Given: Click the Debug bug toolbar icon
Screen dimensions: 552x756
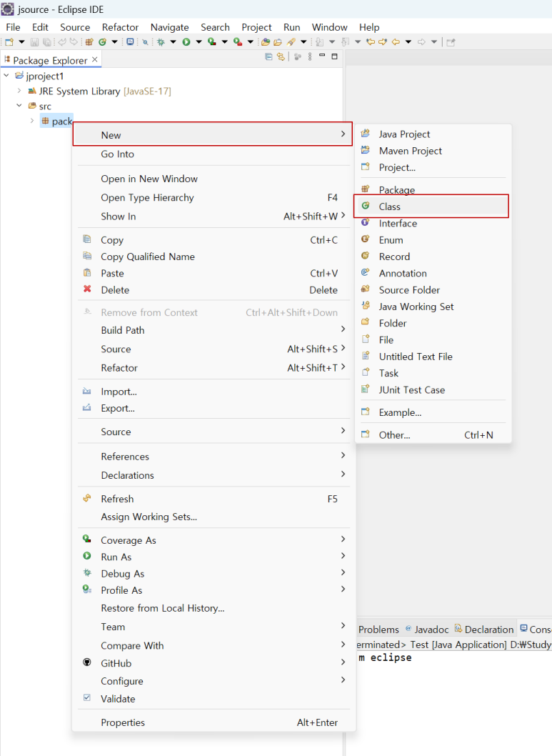Looking at the screenshot, I should pyautogui.click(x=161, y=42).
